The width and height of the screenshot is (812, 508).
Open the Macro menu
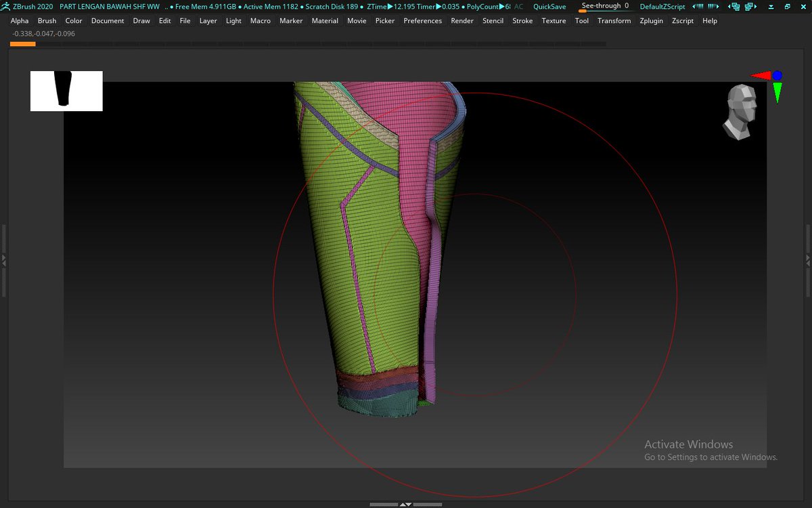tap(261, 21)
